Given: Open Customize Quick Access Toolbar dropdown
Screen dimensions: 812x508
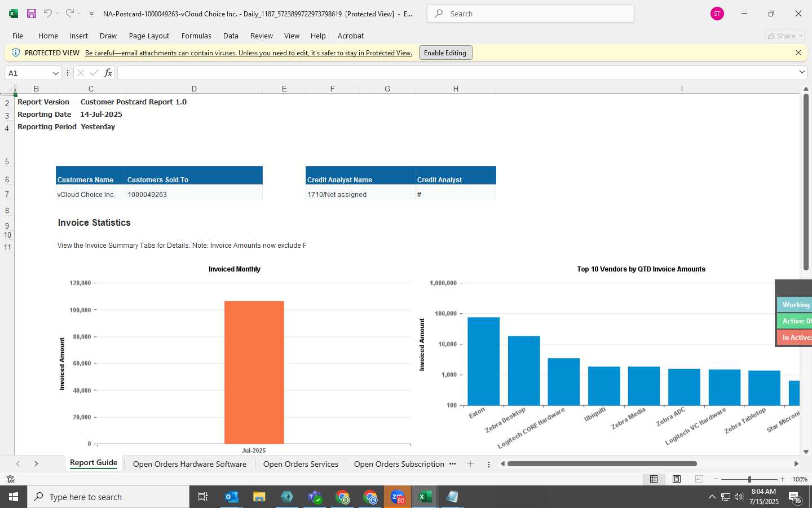Looking at the screenshot, I should pyautogui.click(x=91, y=14).
